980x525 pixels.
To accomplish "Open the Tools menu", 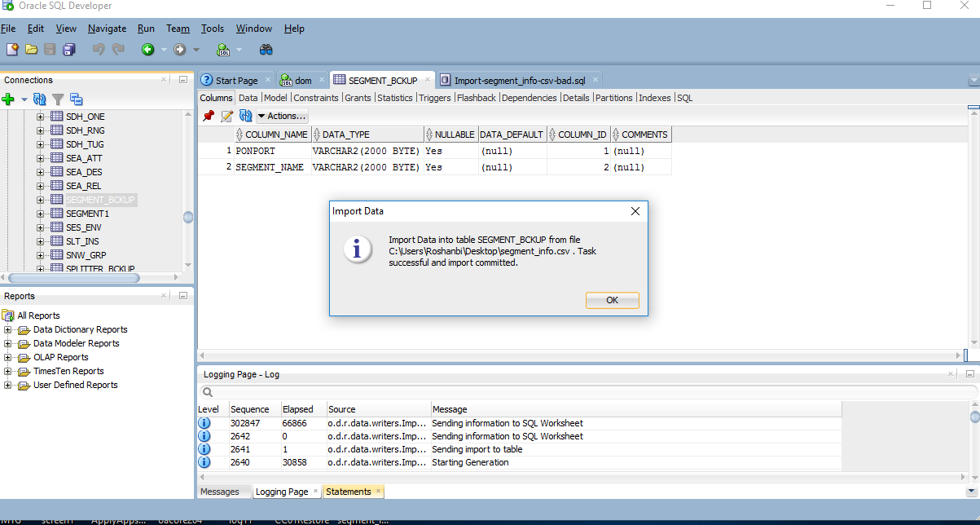I will click(x=213, y=29).
